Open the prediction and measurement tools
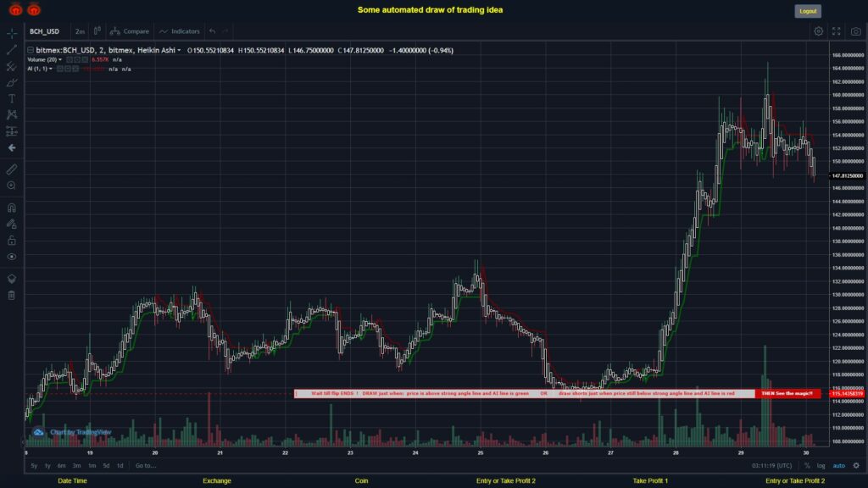868x488 pixels. (11, 131)
